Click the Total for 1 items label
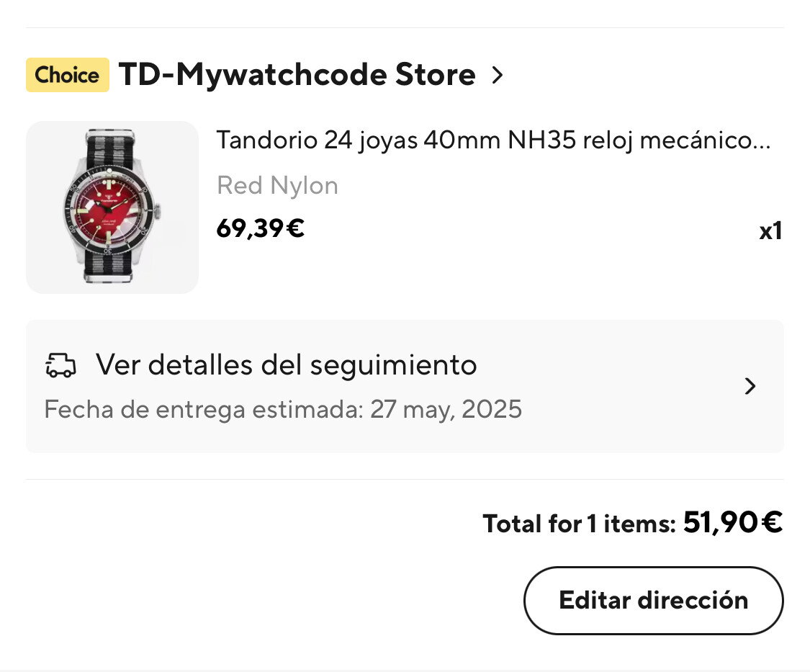This screenshot has width=810, height=672. [578, 524]
